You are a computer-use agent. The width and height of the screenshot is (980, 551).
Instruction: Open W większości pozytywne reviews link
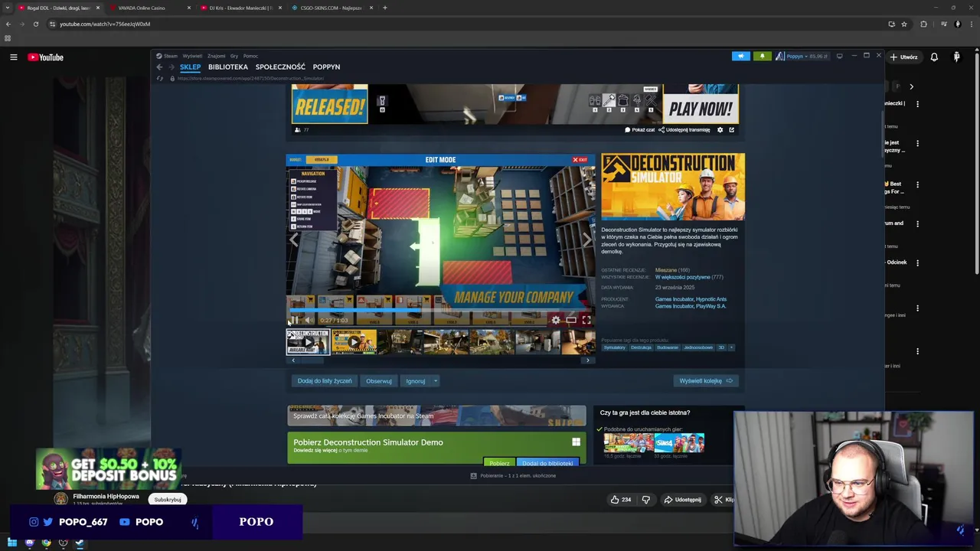click(x=682, y=277)
